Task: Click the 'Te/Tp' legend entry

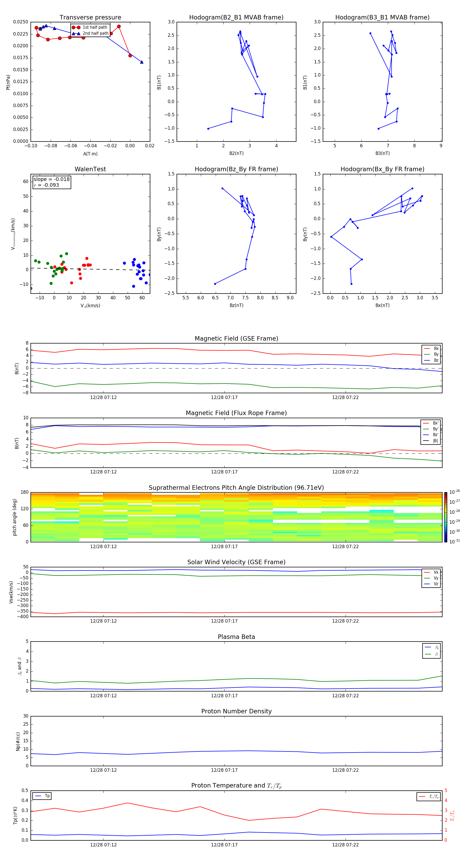Action: [429, 796]
